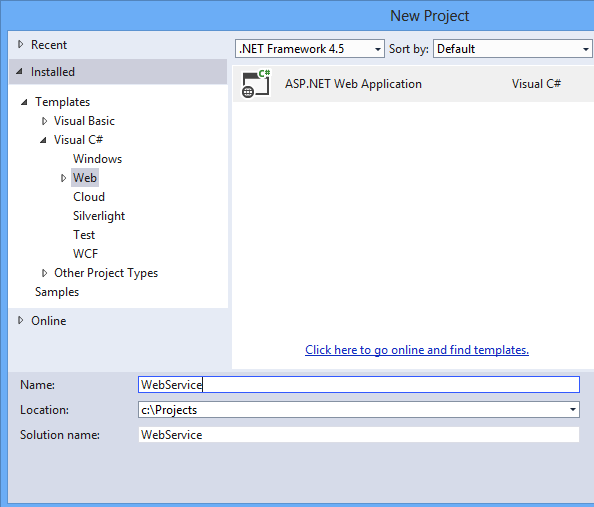
Task: Select the Samples tree item
Action: [x=57, y=292]
